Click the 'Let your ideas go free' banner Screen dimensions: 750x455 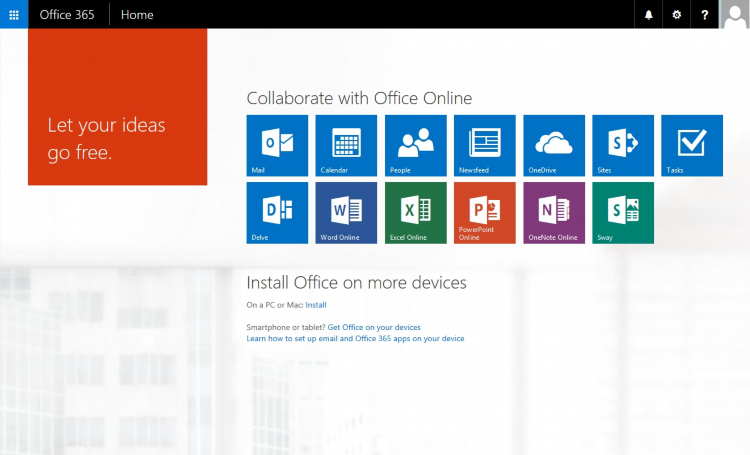[118, 107]
